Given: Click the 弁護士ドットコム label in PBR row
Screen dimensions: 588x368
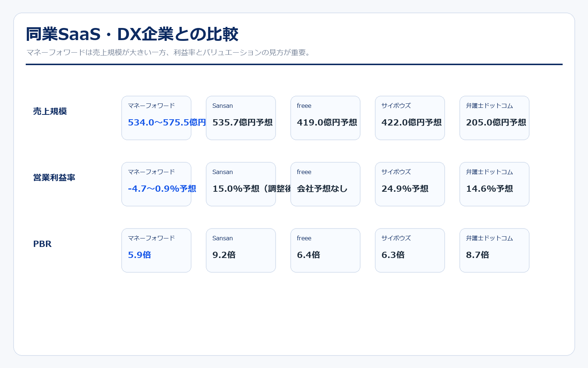Looking at the screenshot, I should pos(490,238).
